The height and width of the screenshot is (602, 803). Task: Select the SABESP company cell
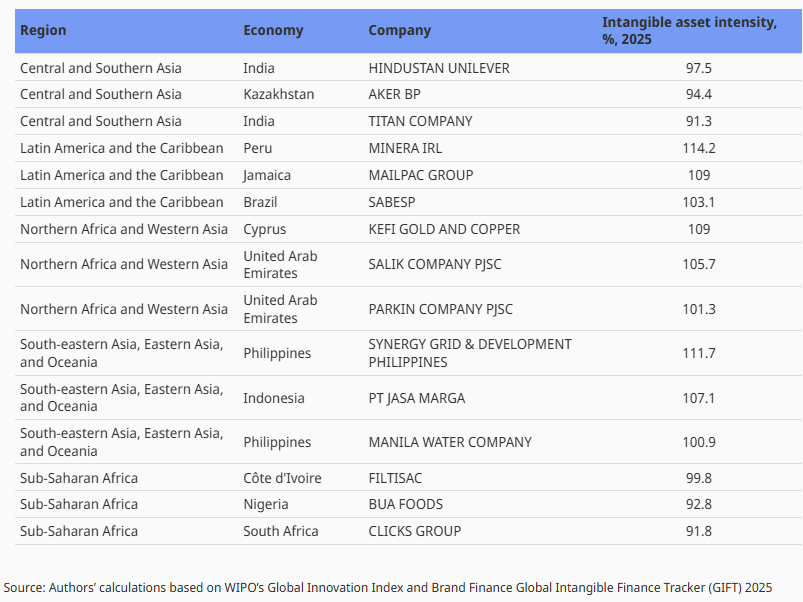(392, 202)
